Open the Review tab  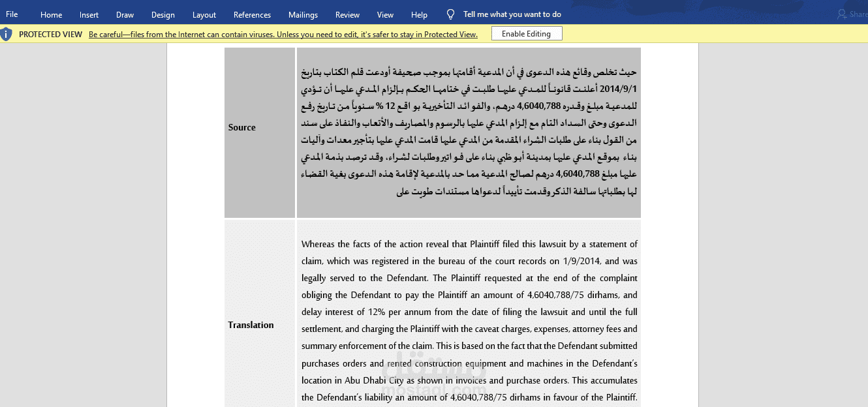pyautogui.click(x=347, y=14)
